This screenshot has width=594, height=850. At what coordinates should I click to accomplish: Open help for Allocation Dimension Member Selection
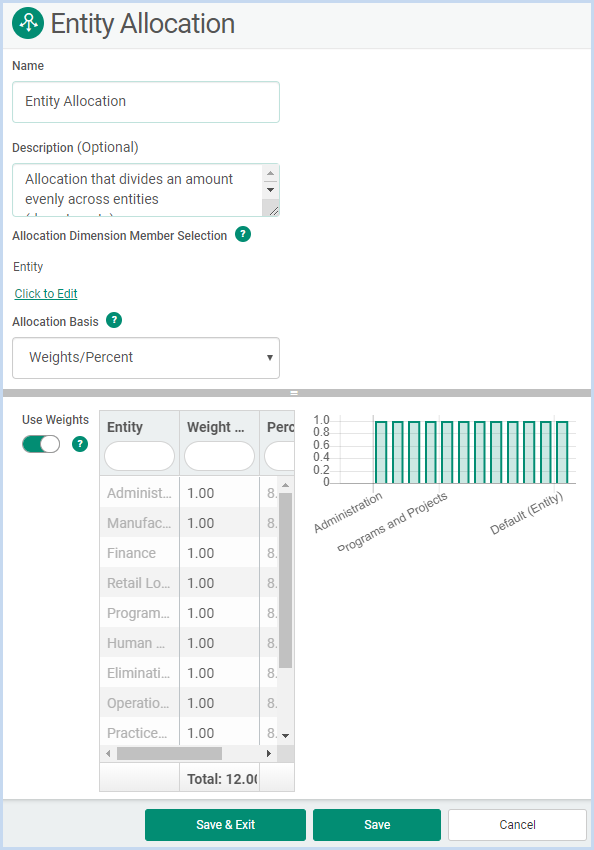pos(243,234)
